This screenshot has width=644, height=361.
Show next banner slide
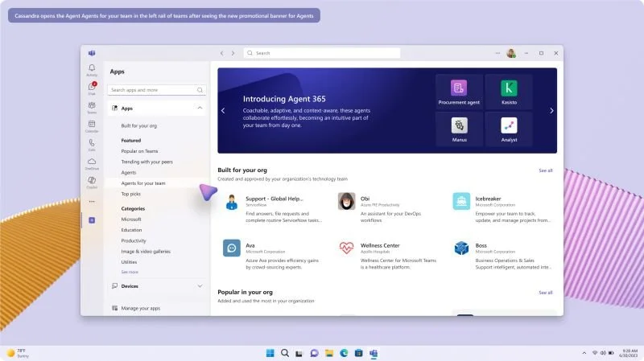tap(551, 111)
